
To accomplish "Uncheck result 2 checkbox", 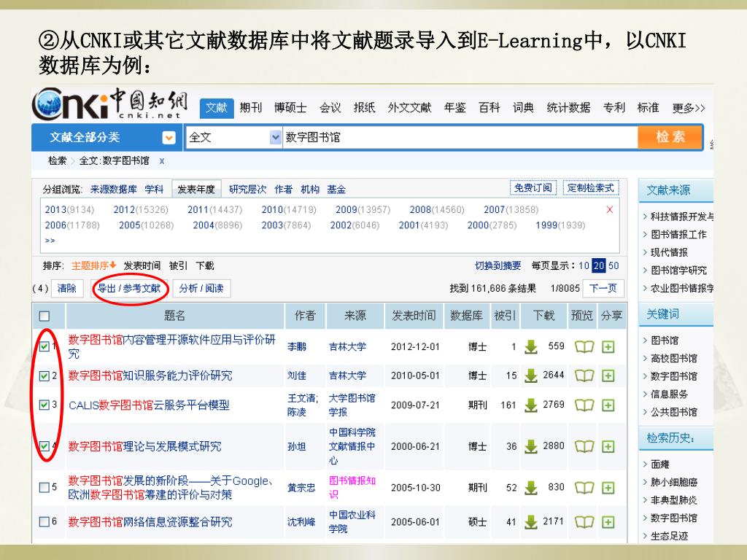I will pos(44,376).
